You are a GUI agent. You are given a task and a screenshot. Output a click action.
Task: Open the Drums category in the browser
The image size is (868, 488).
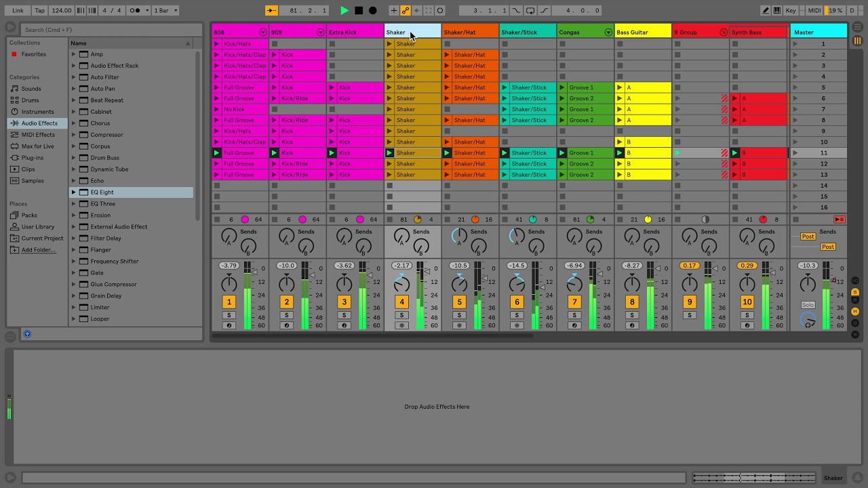[x=30, y=100]
